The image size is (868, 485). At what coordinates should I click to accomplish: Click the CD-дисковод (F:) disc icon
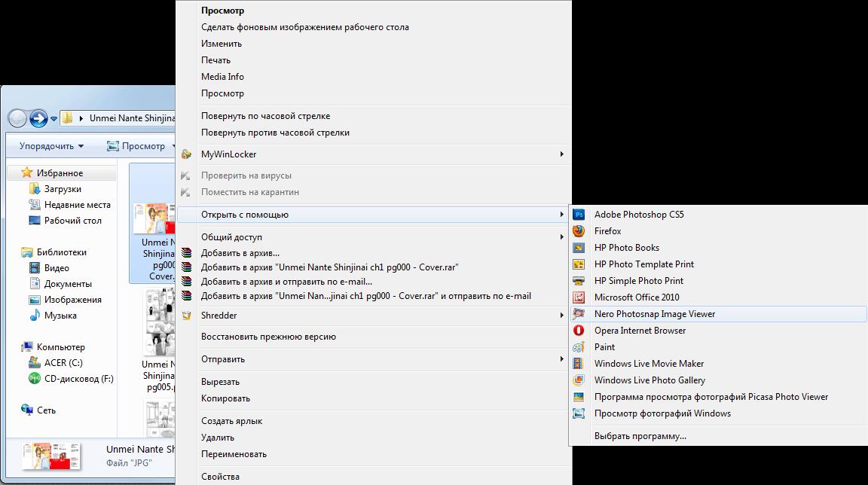coord(35,379)
